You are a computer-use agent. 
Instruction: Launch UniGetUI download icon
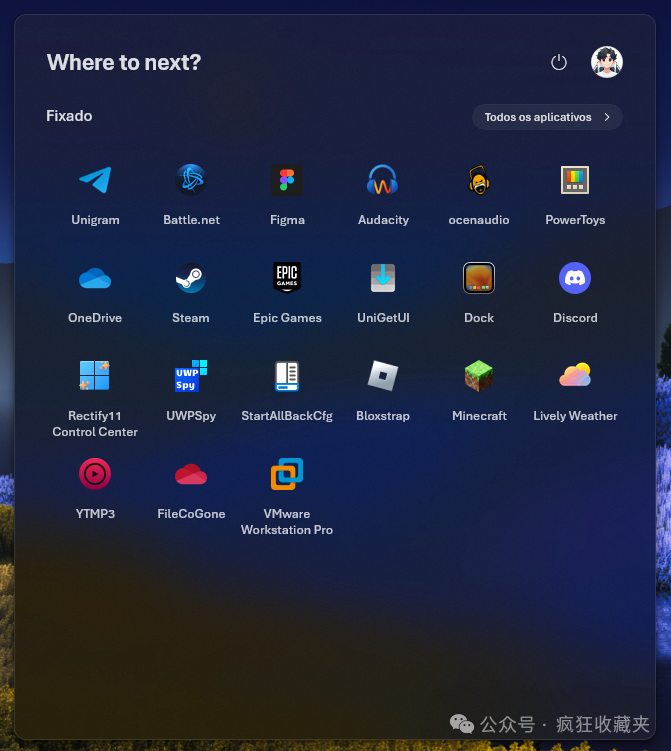pos(383,278)
